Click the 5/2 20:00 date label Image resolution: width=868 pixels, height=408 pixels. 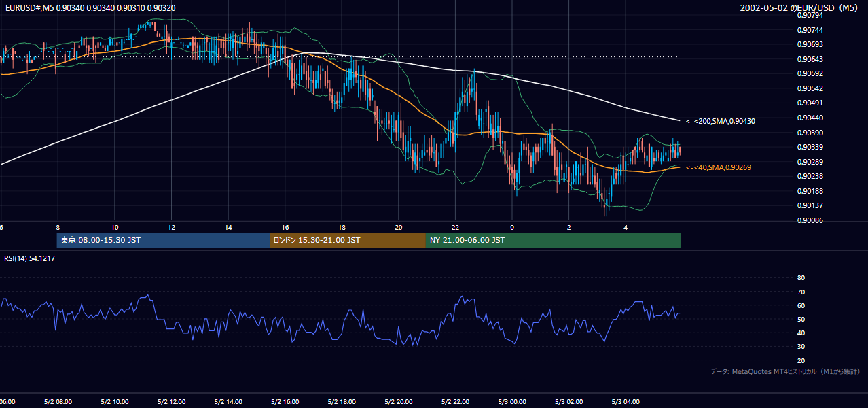(399, 402)
